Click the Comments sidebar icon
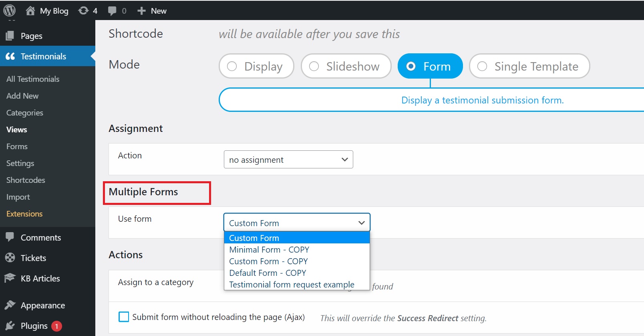Viewport: 644px width, 336px height. (x=10, y=237)
